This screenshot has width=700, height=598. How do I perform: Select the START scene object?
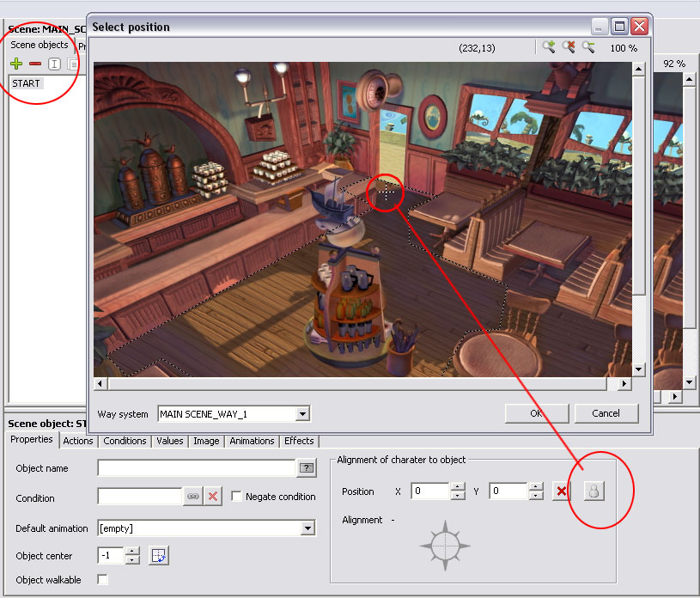(x=26, y=83)
